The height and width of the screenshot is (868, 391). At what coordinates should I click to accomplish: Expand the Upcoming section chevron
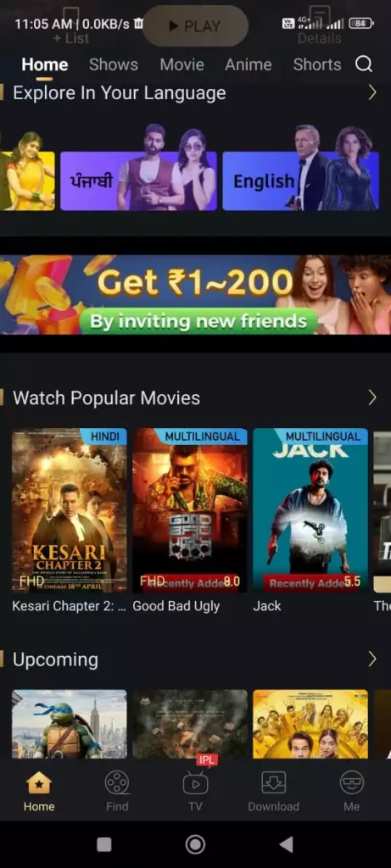point(372,659)
